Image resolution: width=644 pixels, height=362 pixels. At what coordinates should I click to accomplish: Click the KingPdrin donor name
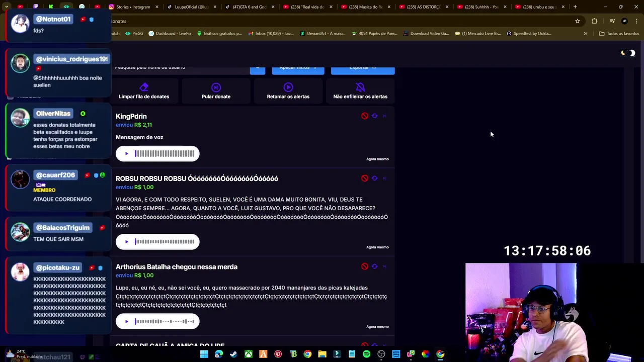point(131,116)
